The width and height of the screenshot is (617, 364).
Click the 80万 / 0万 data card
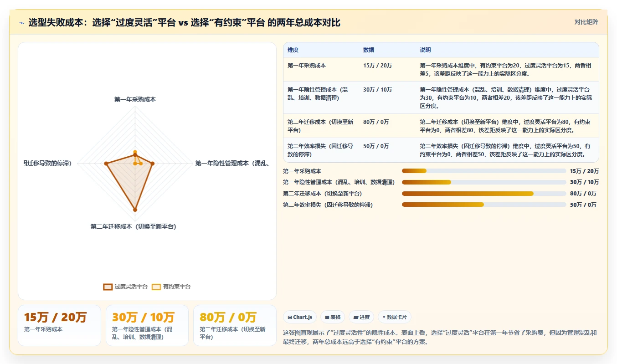point(235,325)
